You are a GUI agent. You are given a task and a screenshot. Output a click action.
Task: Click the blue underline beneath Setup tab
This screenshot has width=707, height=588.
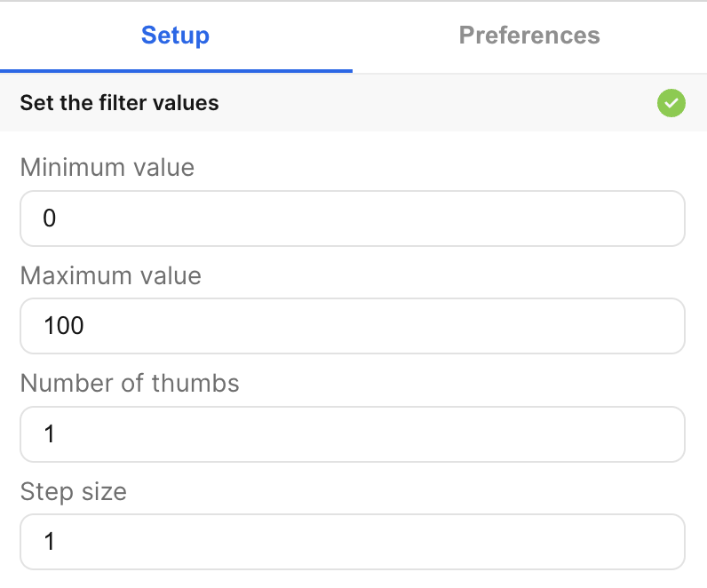click(176, 70)
